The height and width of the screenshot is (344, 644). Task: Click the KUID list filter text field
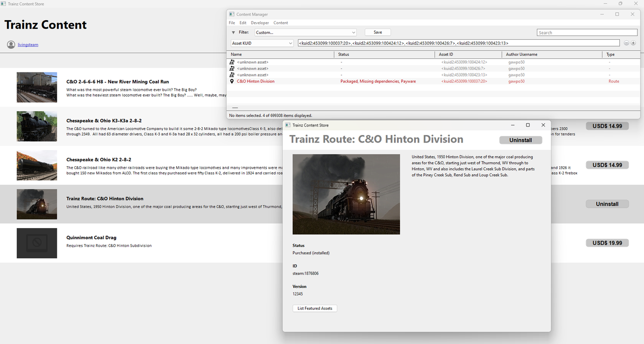tap(458, 43)
